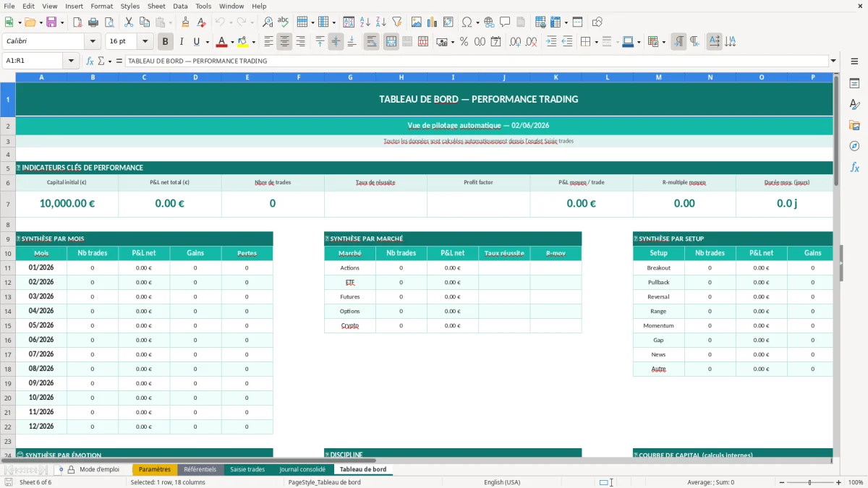The width and height of the screenshot is (868, 488).
Task: Open the Tools menu
Action: (x=203, y=6)
